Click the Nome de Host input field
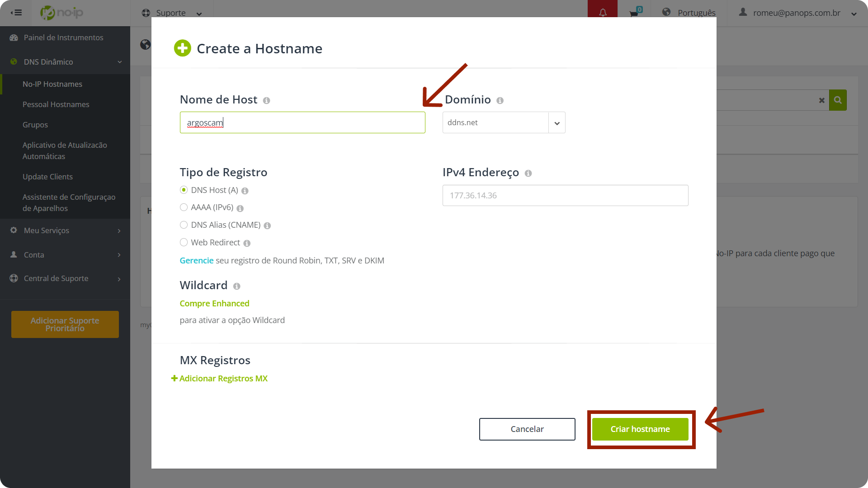 click(x=302, y=122)
